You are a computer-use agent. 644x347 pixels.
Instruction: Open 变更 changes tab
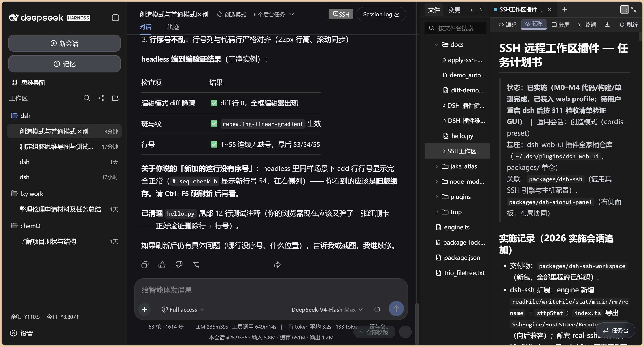tap(454, 10)
